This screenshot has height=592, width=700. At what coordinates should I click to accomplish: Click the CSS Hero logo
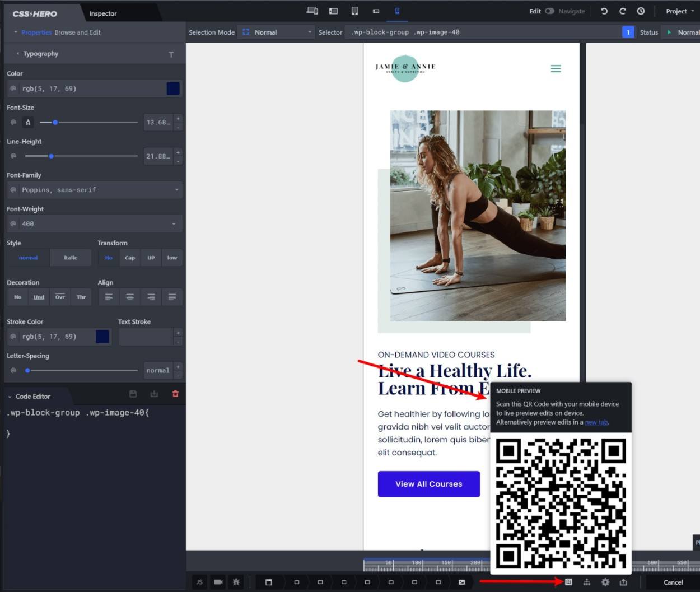(x=35, y=13)
